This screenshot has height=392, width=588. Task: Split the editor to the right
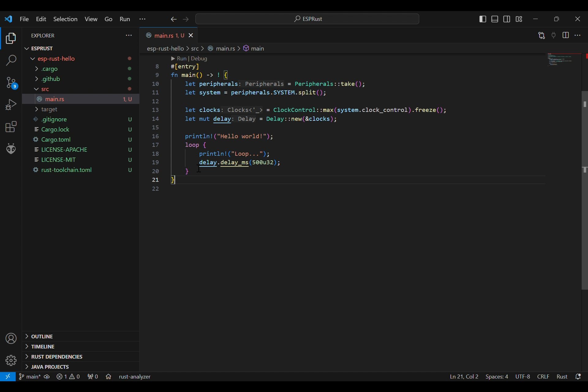tap(565, 35)
